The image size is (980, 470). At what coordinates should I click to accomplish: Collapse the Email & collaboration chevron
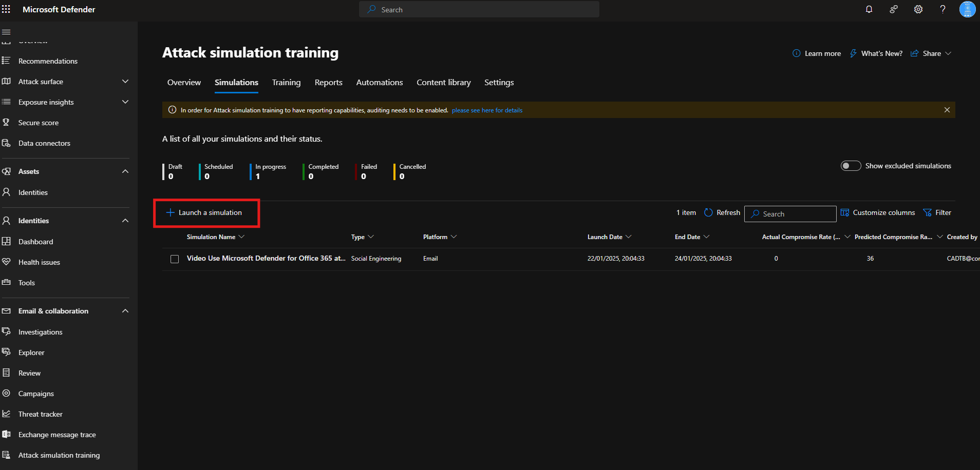[x=125, y=311]
